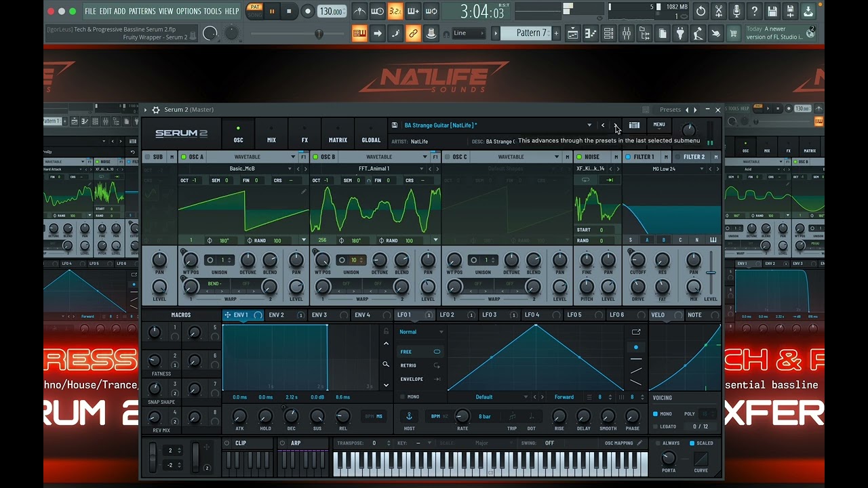The height and width of the screenshot is (488, 868).
Task: Toggle noise oscillator loop icon
Action: point(585,180)
